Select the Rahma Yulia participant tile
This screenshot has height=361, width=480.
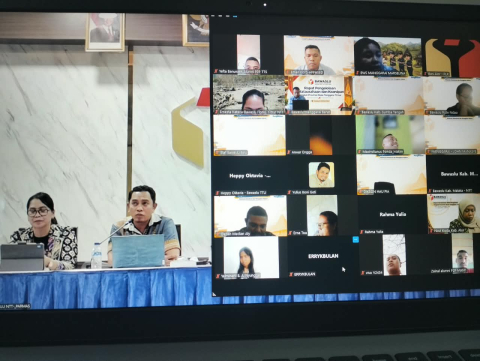point(392,215)
